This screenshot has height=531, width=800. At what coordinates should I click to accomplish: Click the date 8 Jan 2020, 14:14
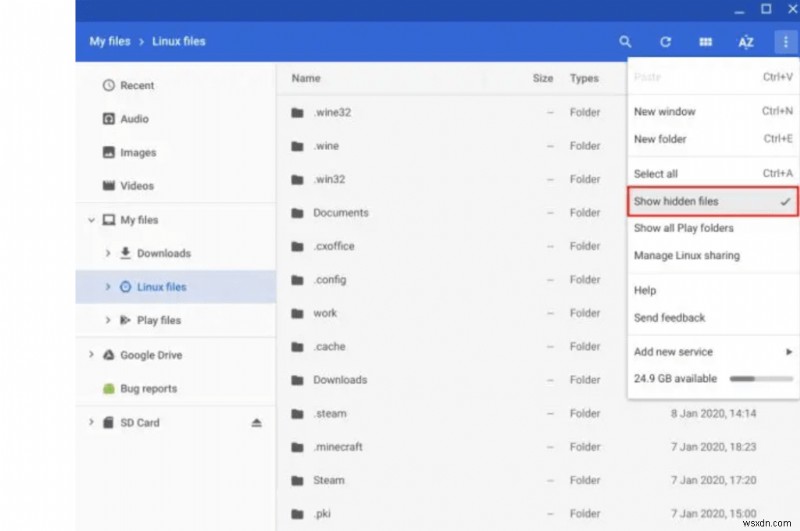pos(713,414)
